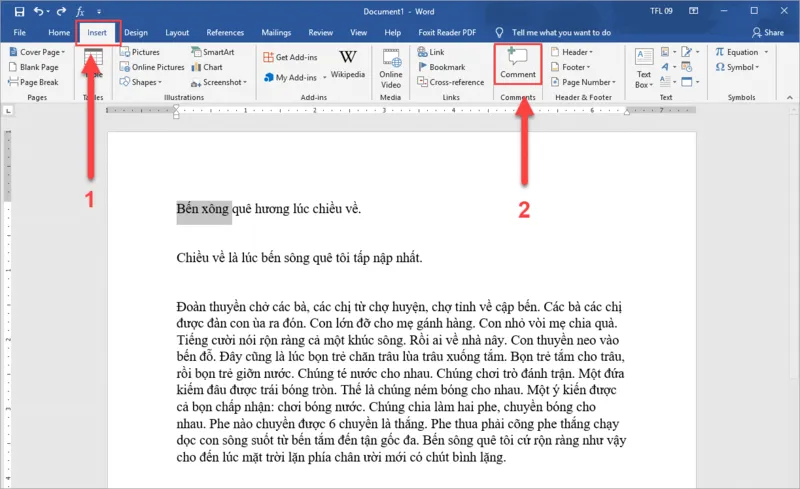This screenshot has width=800, height=489.
Task: Insert an Online Video
Action: point(391,68)
